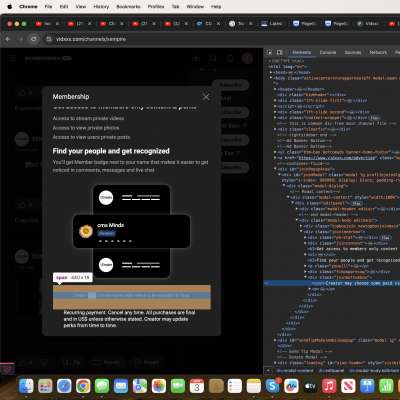
Task: Collapse the modal-content div node
Action: coord(288,197)
